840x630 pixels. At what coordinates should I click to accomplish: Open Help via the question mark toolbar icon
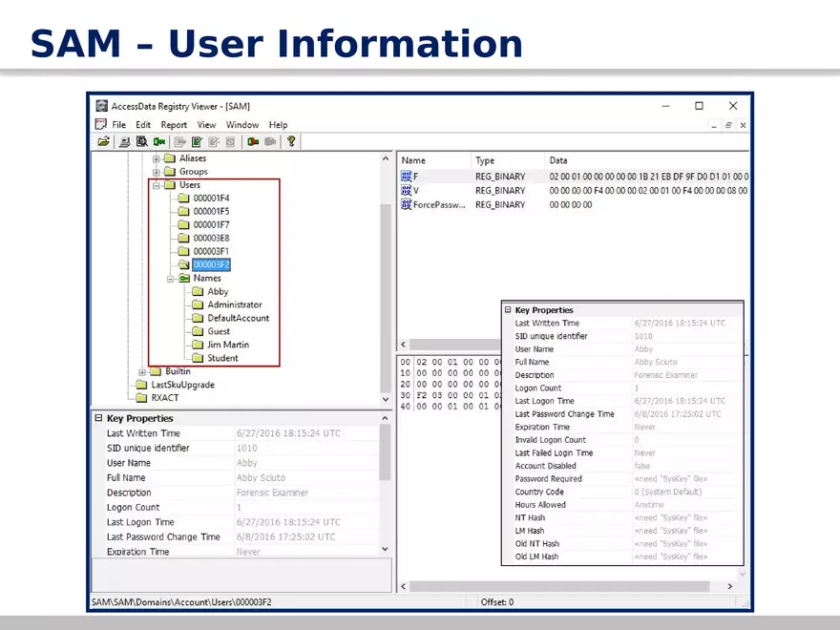[x=291, y=141]
